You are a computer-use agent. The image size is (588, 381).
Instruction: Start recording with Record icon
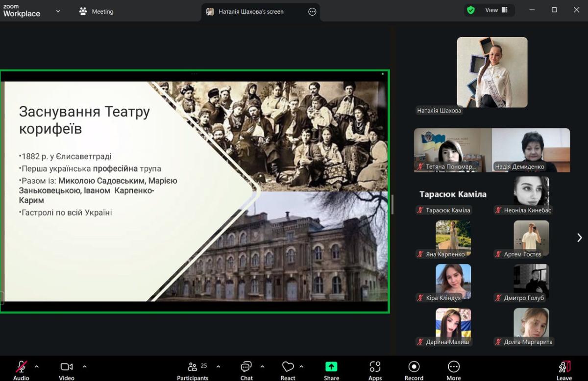(x=414, y=367)
